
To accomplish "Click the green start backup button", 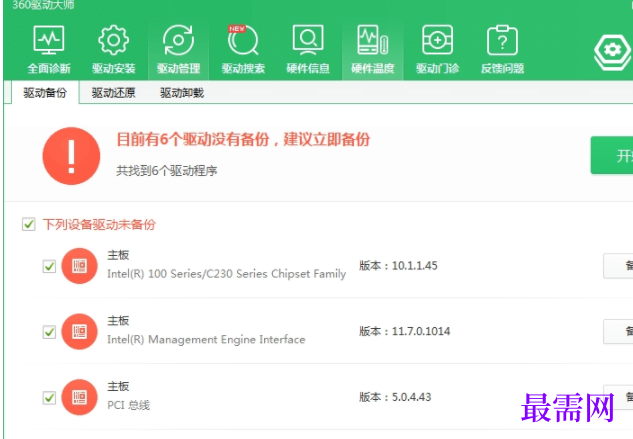I will [612, 155].
